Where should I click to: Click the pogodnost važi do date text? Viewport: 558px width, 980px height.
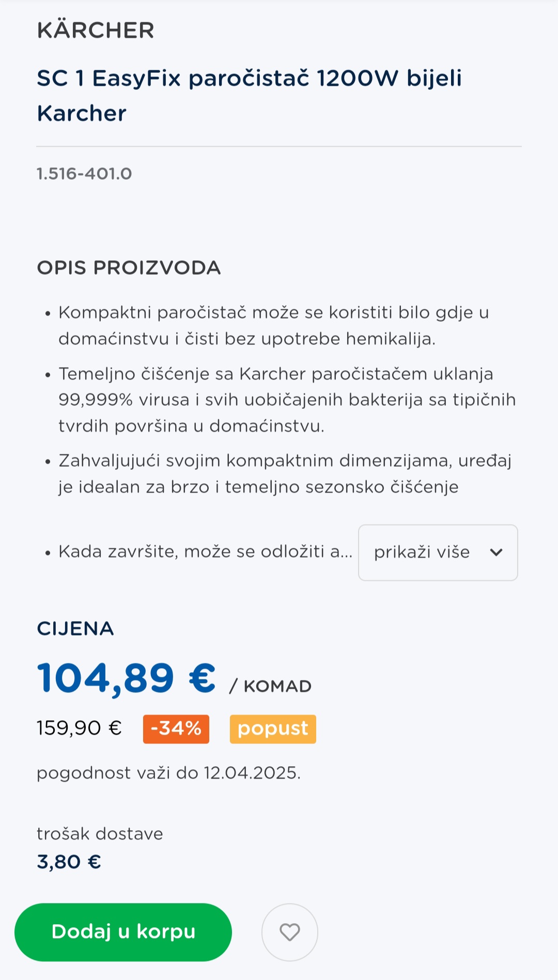pyautogui.click(x=168, y=773)
